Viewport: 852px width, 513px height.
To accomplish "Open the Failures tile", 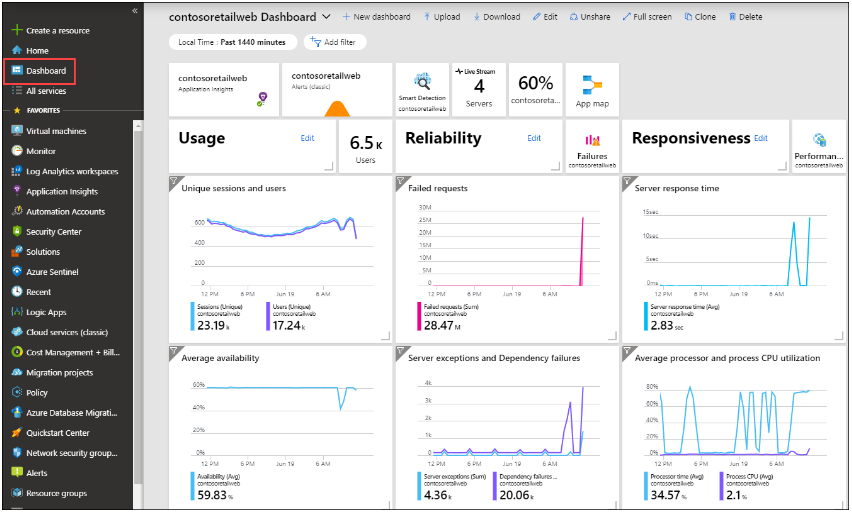I will tap(592, 147).
